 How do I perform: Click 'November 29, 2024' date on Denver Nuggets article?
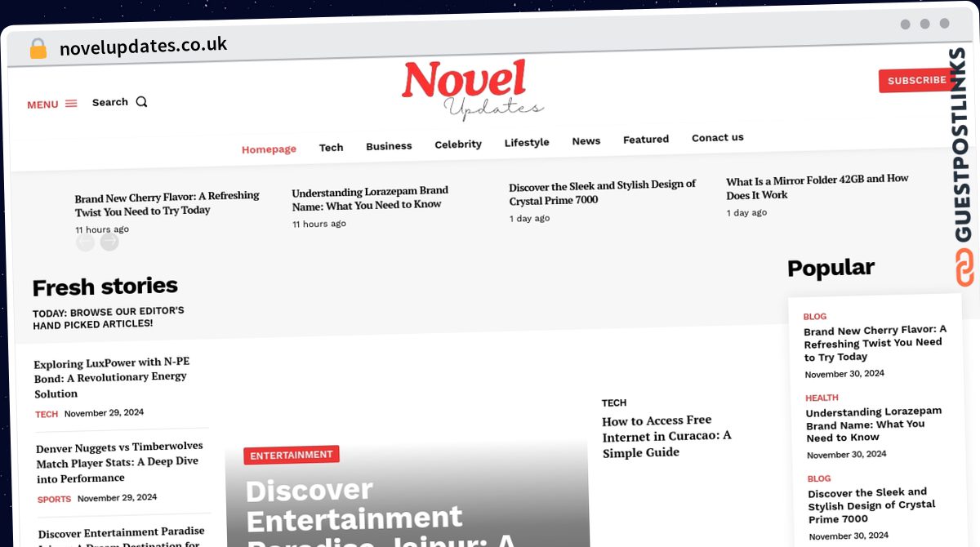tap(118, 498)
